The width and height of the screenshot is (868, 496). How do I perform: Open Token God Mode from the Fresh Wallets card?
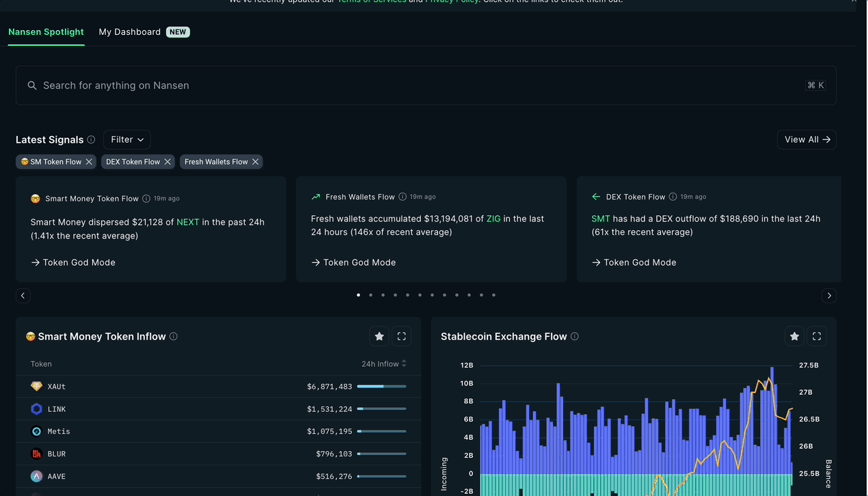(x=353, y=262)
